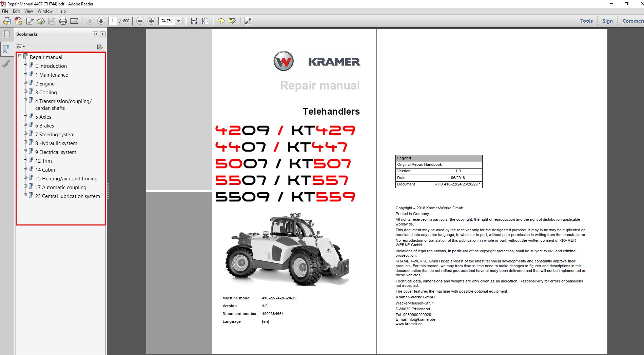Click the Fit one full page icon

point(205,21)
